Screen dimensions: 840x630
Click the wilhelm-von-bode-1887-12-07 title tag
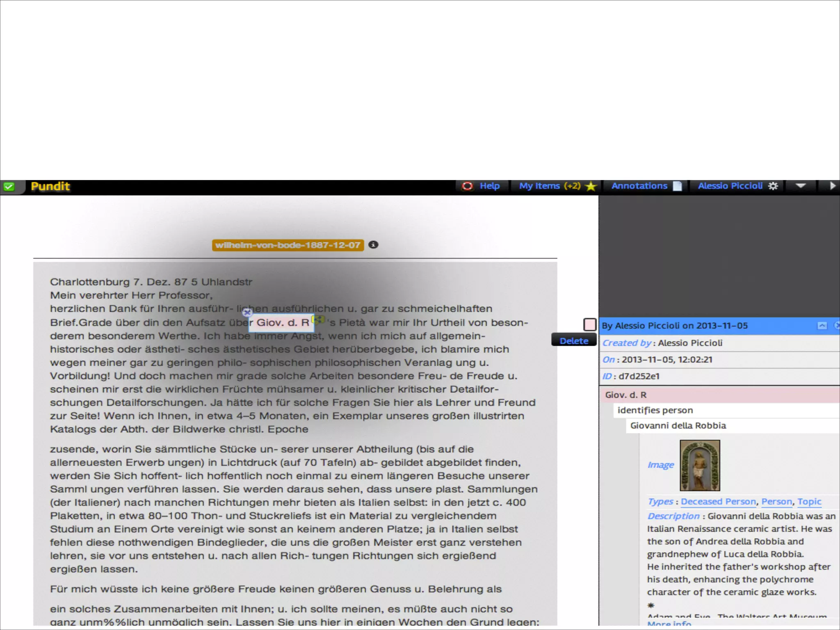[288, 245]
